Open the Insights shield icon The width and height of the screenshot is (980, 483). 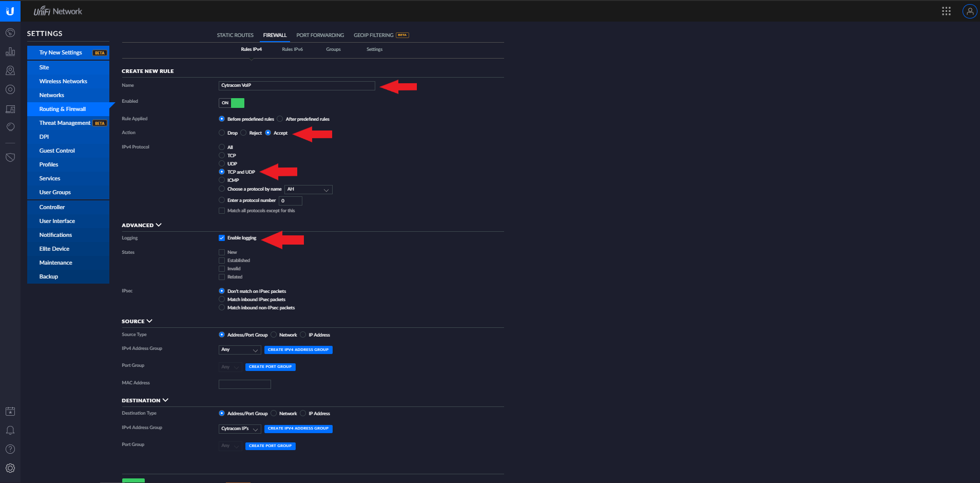(10, 157)
